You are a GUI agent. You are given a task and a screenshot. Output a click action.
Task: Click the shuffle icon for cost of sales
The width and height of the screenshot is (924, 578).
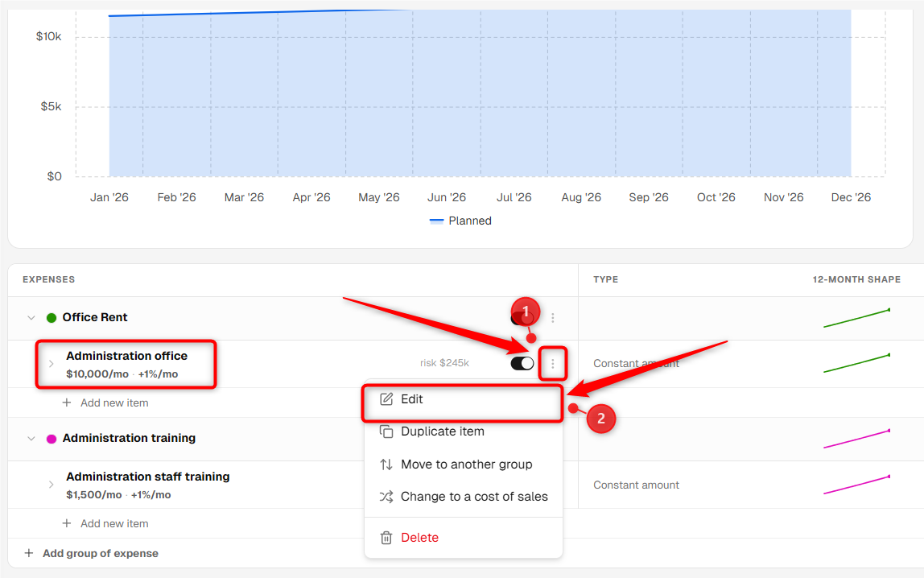click(x=386, y=497)
